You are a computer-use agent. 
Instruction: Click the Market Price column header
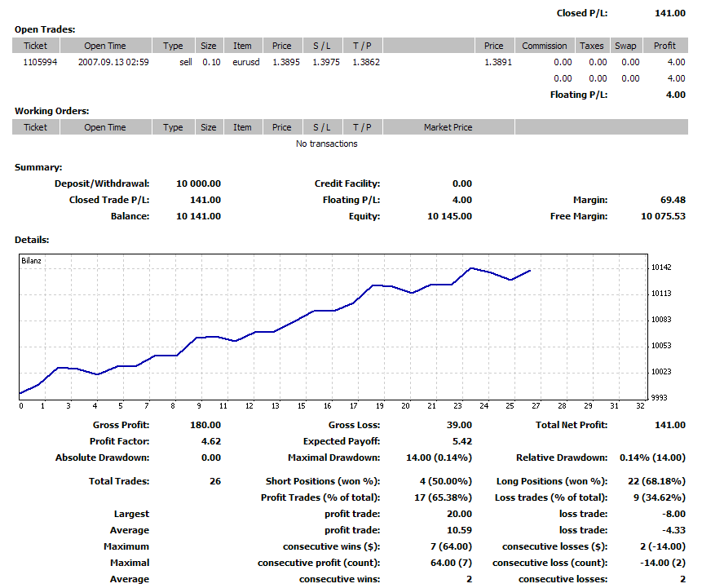(x=448, y=127)
